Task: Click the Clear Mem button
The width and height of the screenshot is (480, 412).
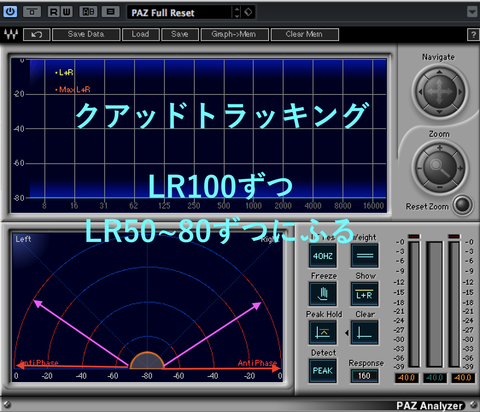Action: 304,34
